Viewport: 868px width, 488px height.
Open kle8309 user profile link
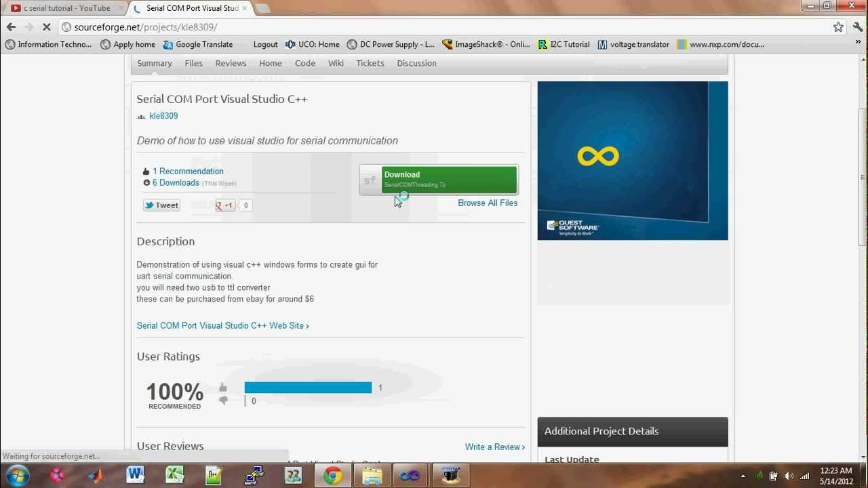[163, 116]
